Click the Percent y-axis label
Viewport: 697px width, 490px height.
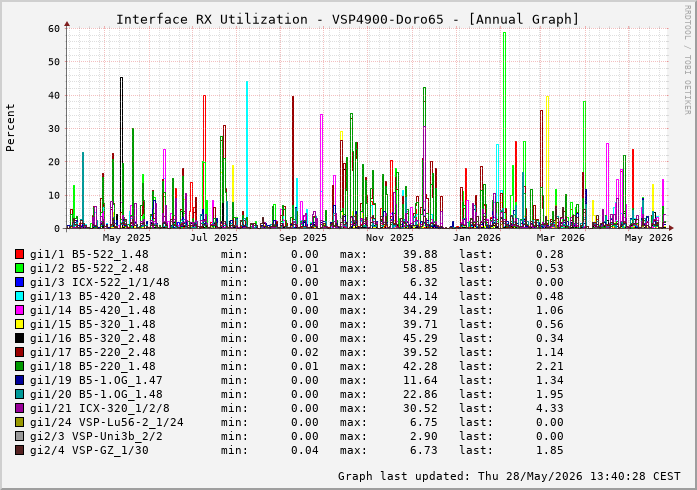pos(10,128)
